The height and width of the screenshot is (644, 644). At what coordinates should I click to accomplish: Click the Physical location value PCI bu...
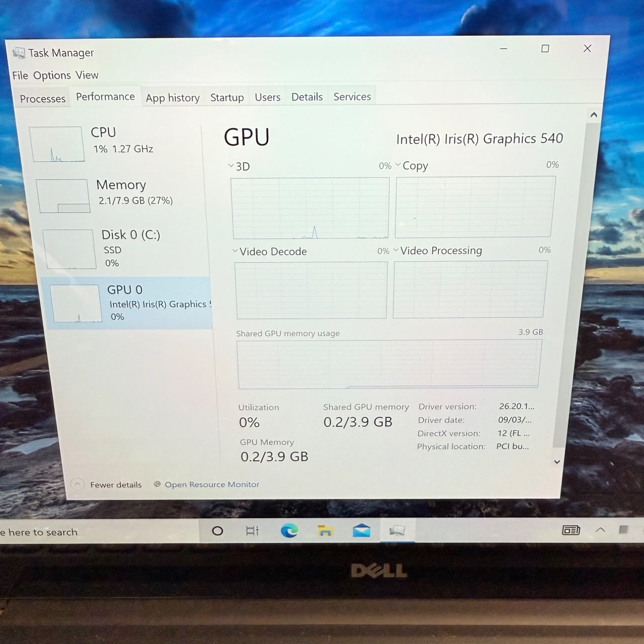[513, 446]
